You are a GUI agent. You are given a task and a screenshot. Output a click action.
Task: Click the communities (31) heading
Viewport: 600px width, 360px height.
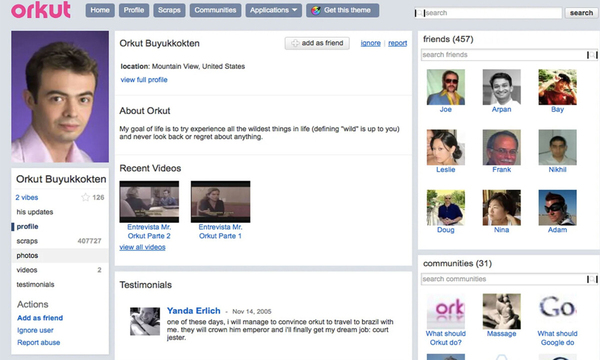pyautogui.click(x=457, y=264)
